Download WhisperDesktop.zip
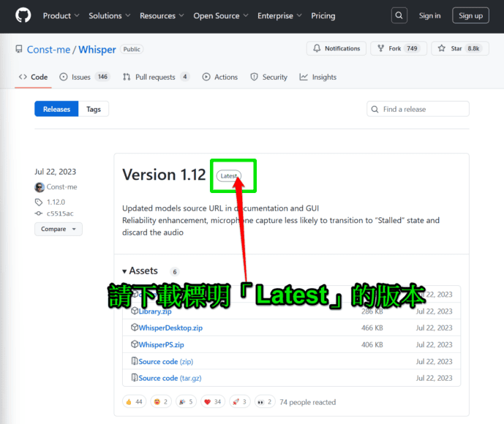This screenshot has width=504, height=424. tap(170, 328)
